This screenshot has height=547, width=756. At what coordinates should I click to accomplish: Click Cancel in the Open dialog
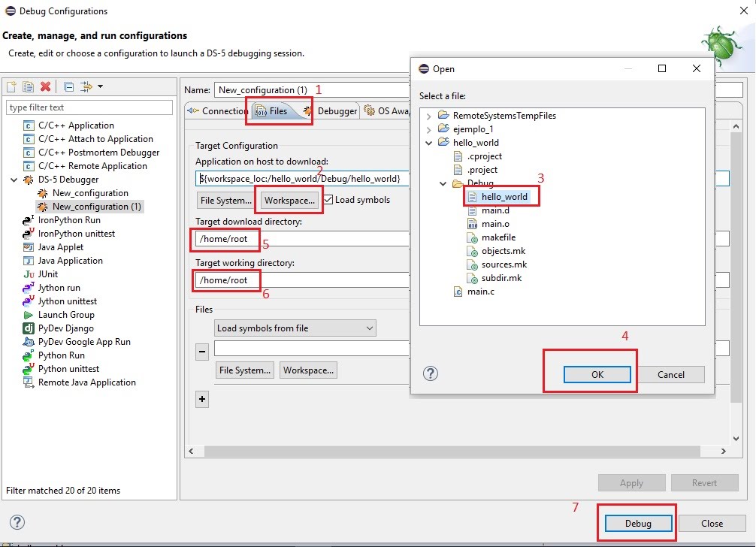pyautogui.click(x=670, y=374)
